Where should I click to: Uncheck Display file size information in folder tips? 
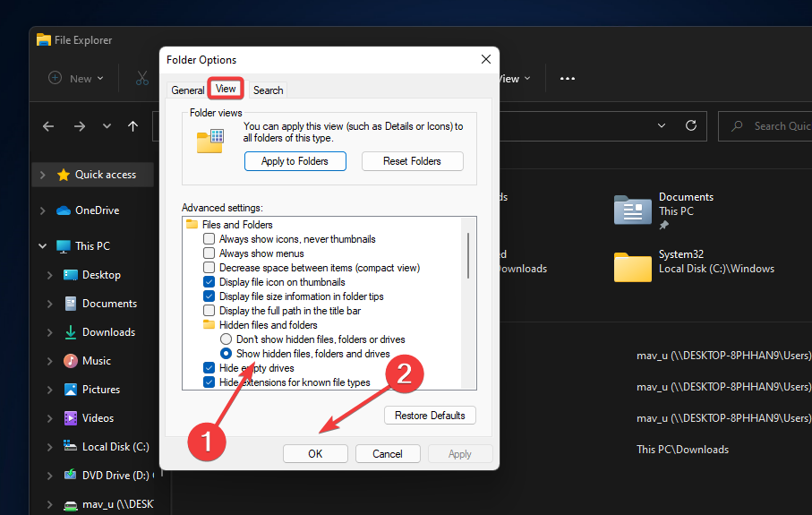click(209, 296)
